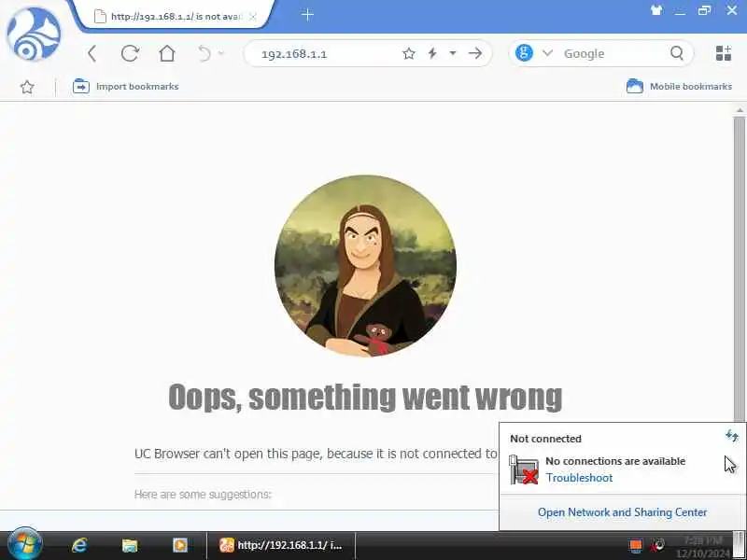Reload the page with the refresh icon
This screenshot has width=747, height=560.
click(130, 53)
